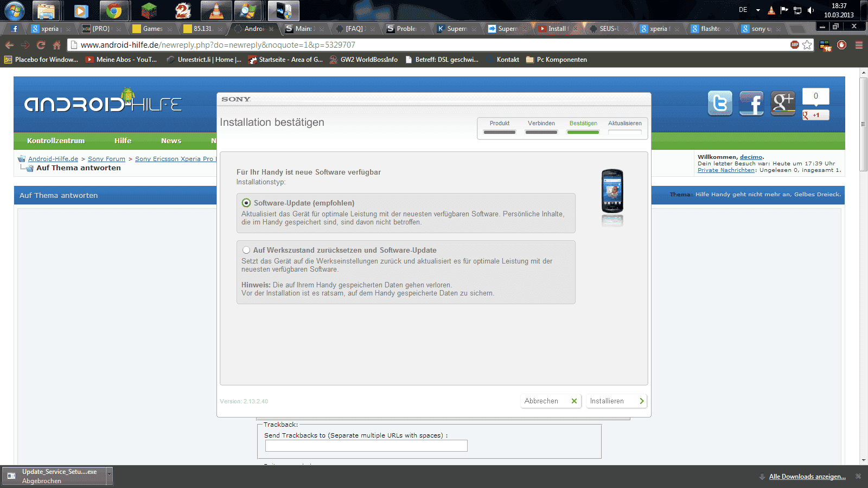This screenshot has height=488, width=868.
Task: Click the Installieren button
Action: point(617,401)
